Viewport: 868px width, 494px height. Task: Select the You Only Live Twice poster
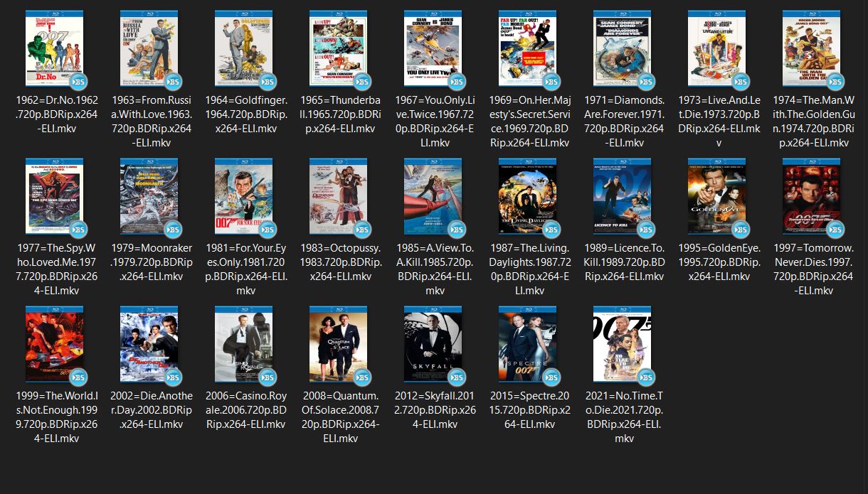pyautogui.click(x=433, y=50)
